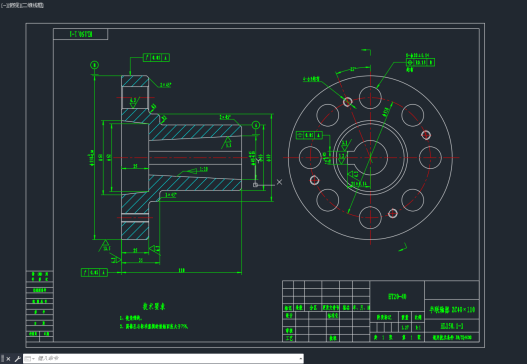Select the HT20-40 material text in the title block
This screenshot has width=527, height=364.
point(397,296)
